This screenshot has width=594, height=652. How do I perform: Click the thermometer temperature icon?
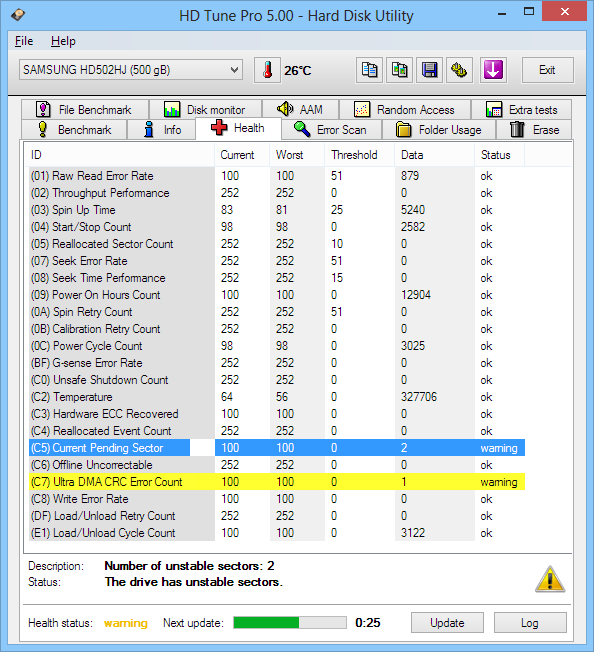click(267, 70)
